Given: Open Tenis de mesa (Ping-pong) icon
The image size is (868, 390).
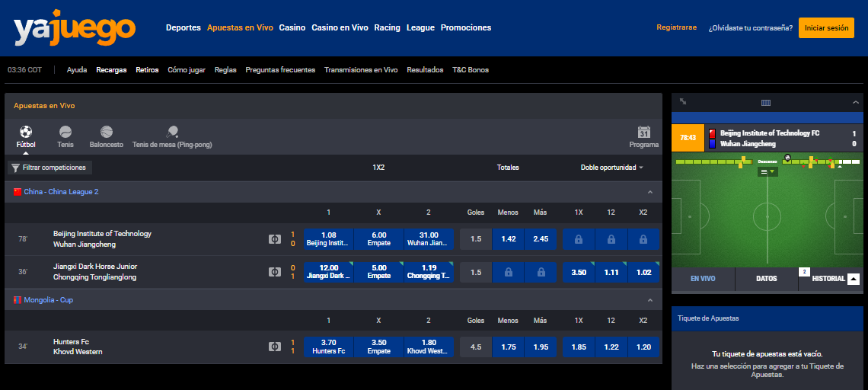Looking at the screenshot, I should point(172,133).
